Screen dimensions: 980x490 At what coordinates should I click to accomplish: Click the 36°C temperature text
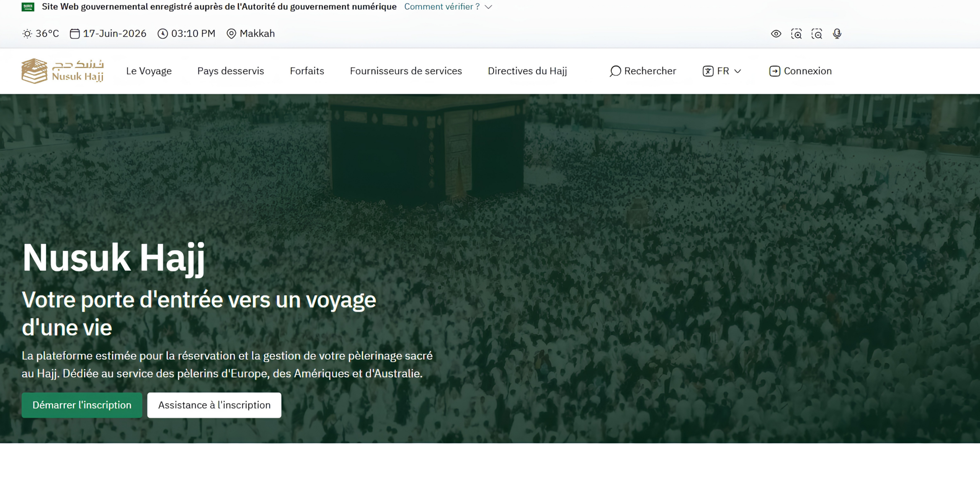(x=47, y=34)
